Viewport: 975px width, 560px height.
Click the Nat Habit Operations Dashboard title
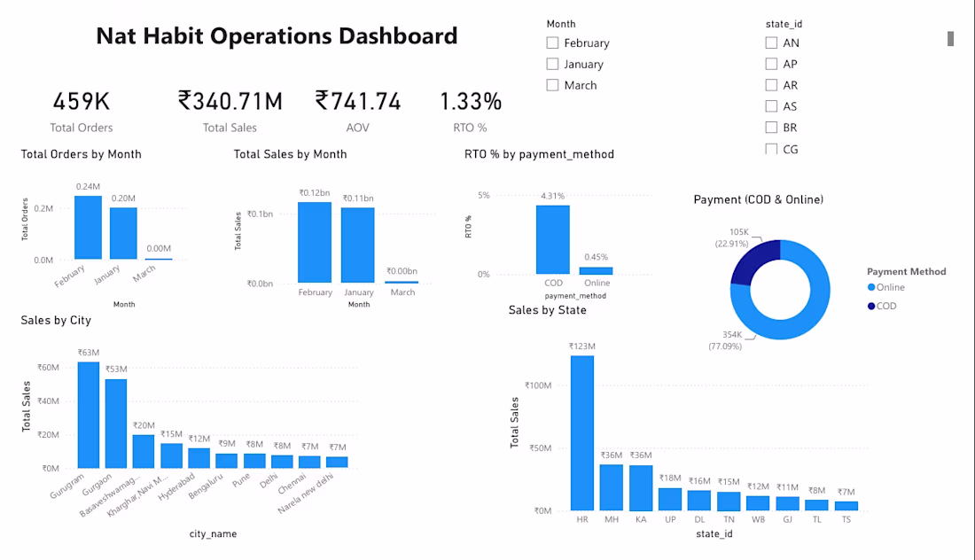pos(277,36)
